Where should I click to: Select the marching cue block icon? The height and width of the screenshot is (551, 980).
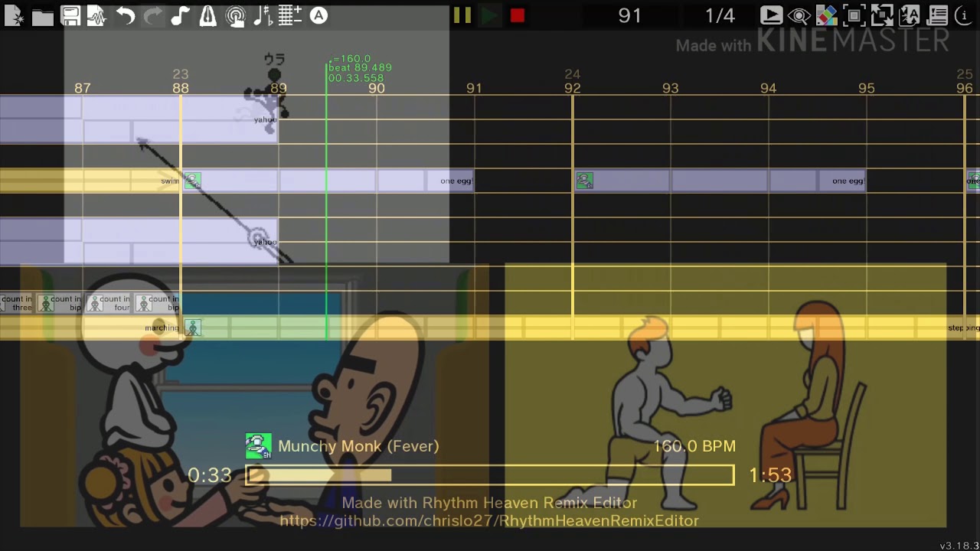pos(193,328)
